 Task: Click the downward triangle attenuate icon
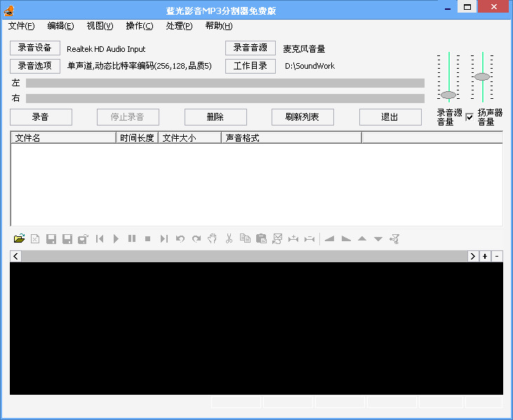[378, 239]
